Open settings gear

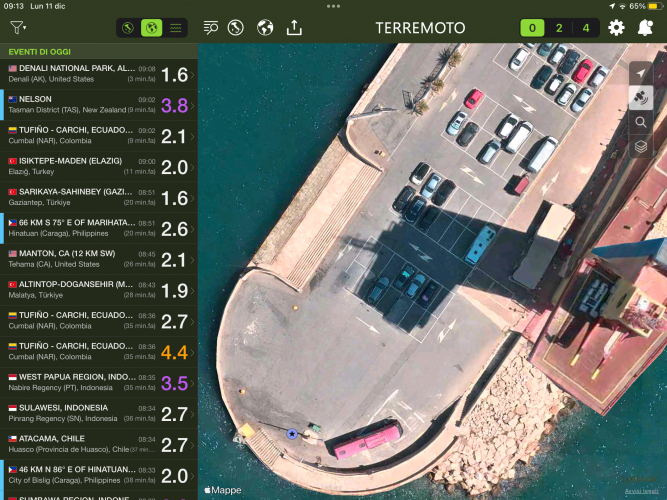tap(617, 28)
